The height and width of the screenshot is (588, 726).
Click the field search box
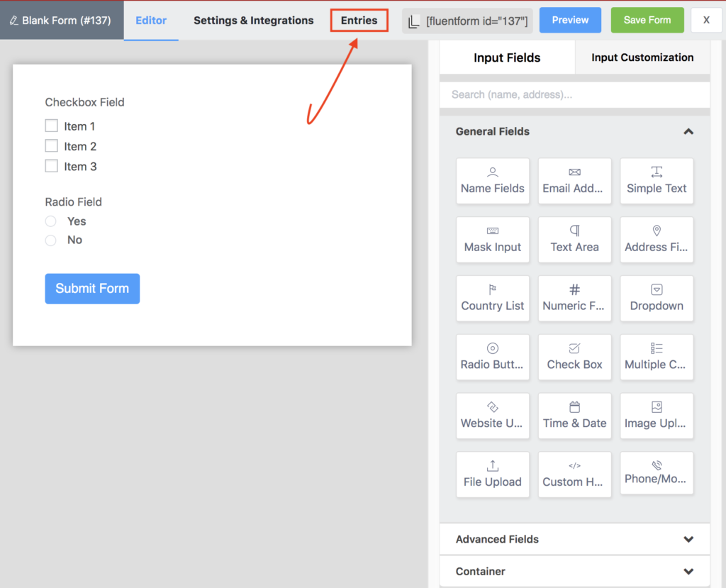[574, 94]
